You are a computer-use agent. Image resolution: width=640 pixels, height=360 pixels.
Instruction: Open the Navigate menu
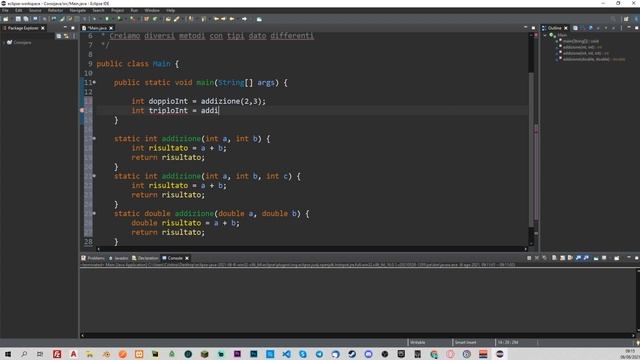[x=78, y=10]
